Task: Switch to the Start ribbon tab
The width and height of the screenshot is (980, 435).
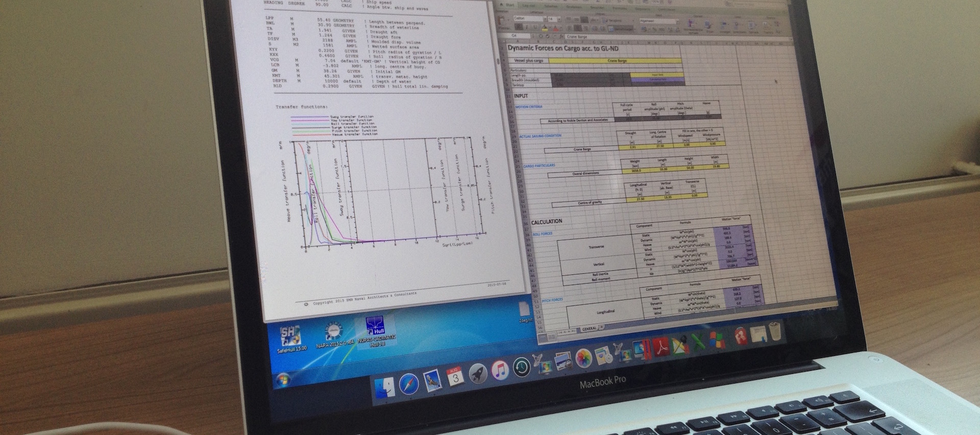Action: pyautogui.click(x=509, y=5)
